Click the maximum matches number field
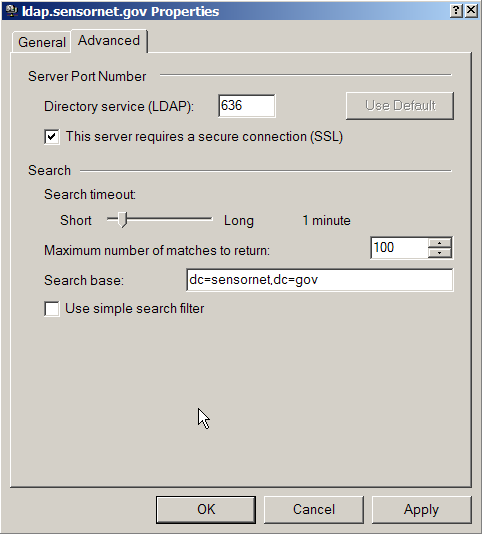482x534 pixels. point(399,248)
